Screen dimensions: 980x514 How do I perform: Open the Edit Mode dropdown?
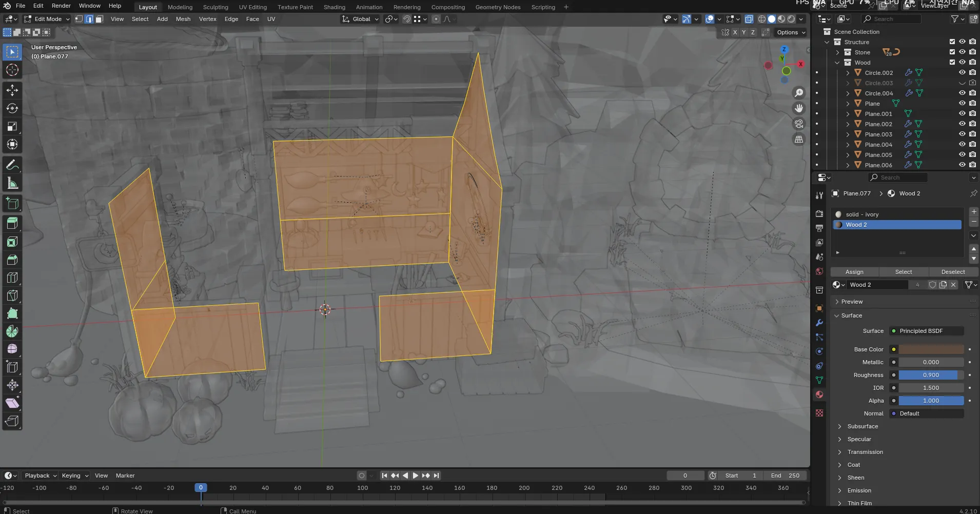[x=46, y=19]
